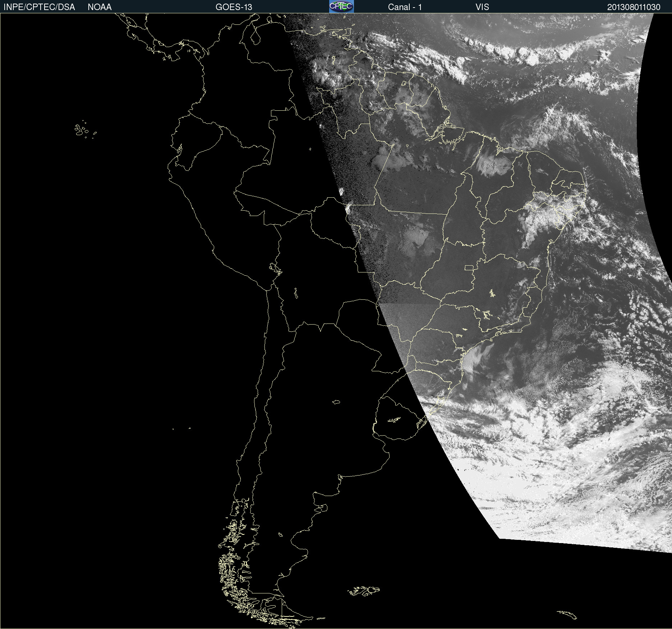Click the VIS channel label
The image size is (672, 629).
click(x=482, y=7)
